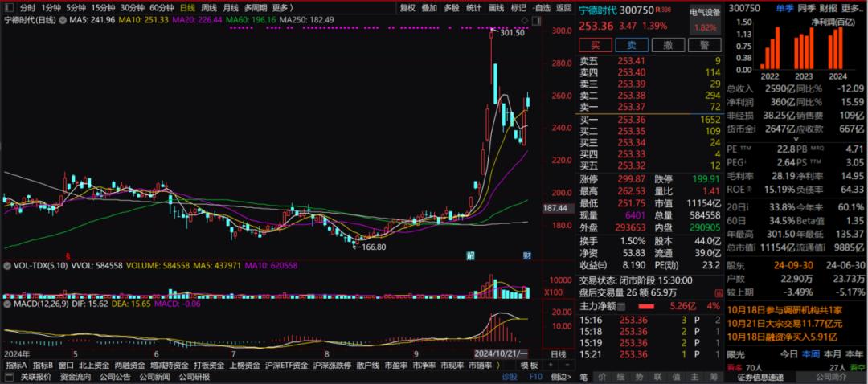Toggle 叠加 overlay option
This screenshot has width=868, height=384.
pyautogui.click(x=430, y=8)
